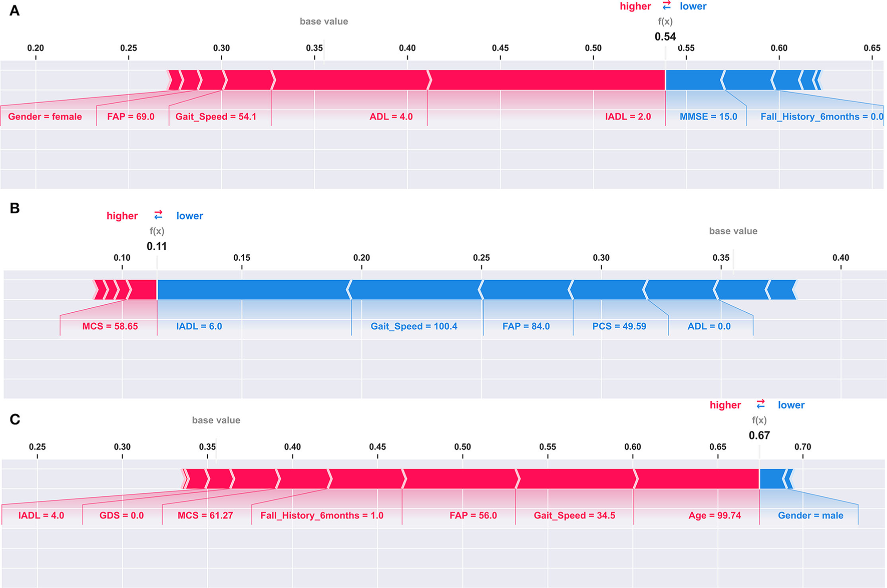Screen dimensions: 887x588
Task: Select the 'IADL = 2.0' feature label
Action: (628, 117)
